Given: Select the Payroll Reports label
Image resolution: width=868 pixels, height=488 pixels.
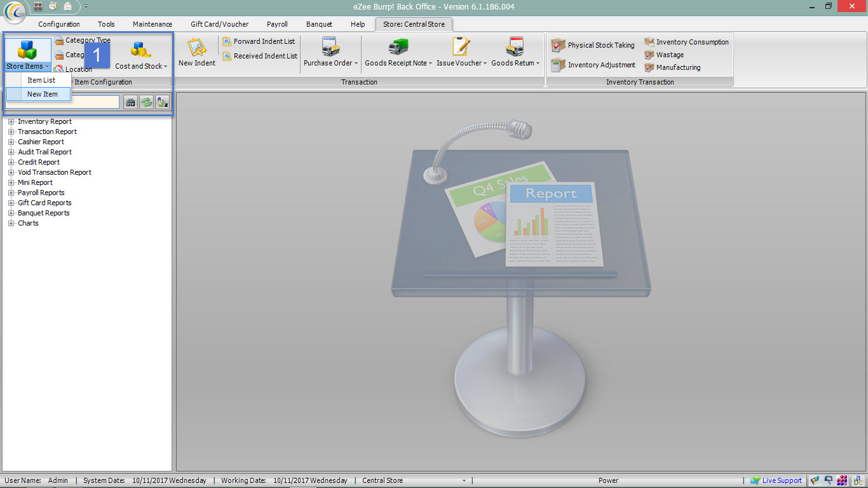Looking at the screenshot, I should [41, 193].
